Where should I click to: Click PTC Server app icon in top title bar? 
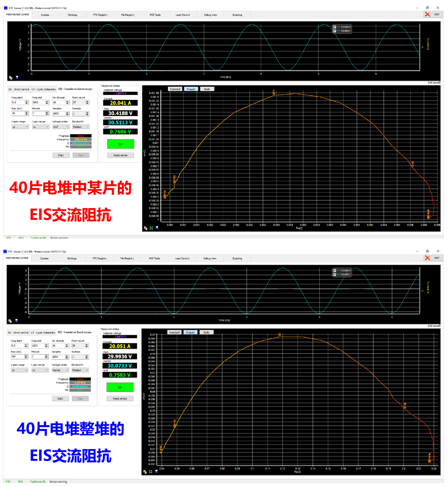tap(6, 8)
